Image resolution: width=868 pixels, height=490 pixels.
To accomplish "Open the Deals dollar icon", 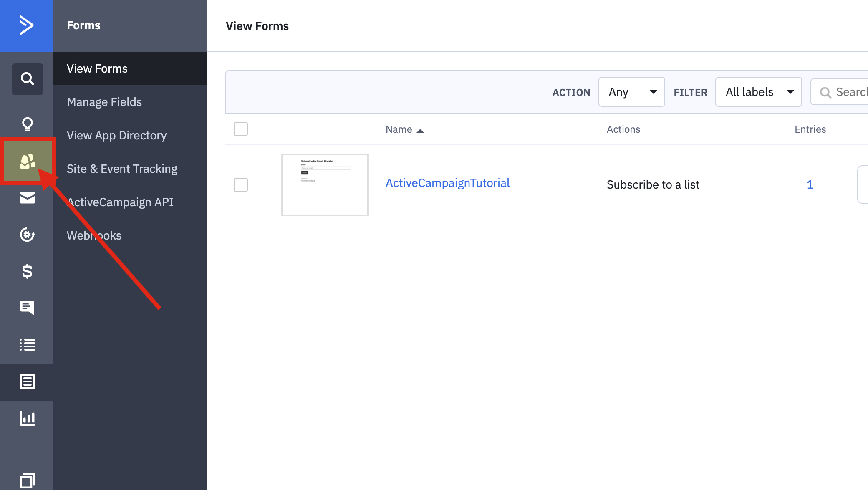I will click(x=27, y=271).
